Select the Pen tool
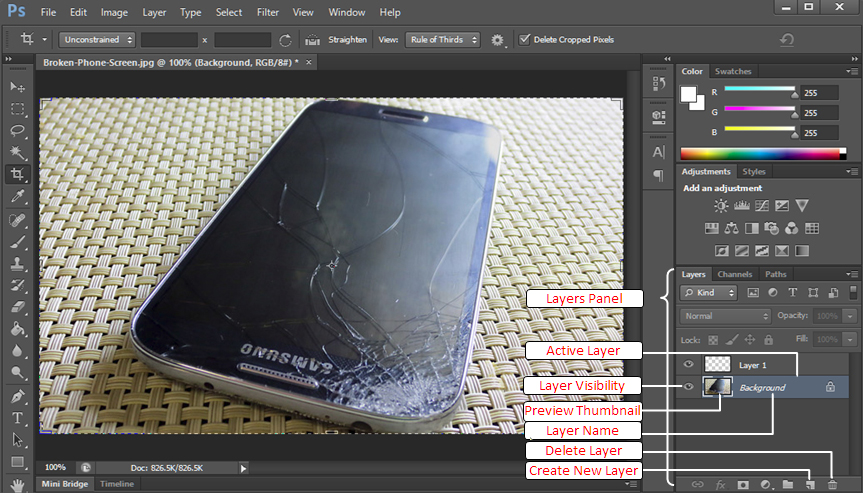Screen dimensions: 863x493 [17, 396]
